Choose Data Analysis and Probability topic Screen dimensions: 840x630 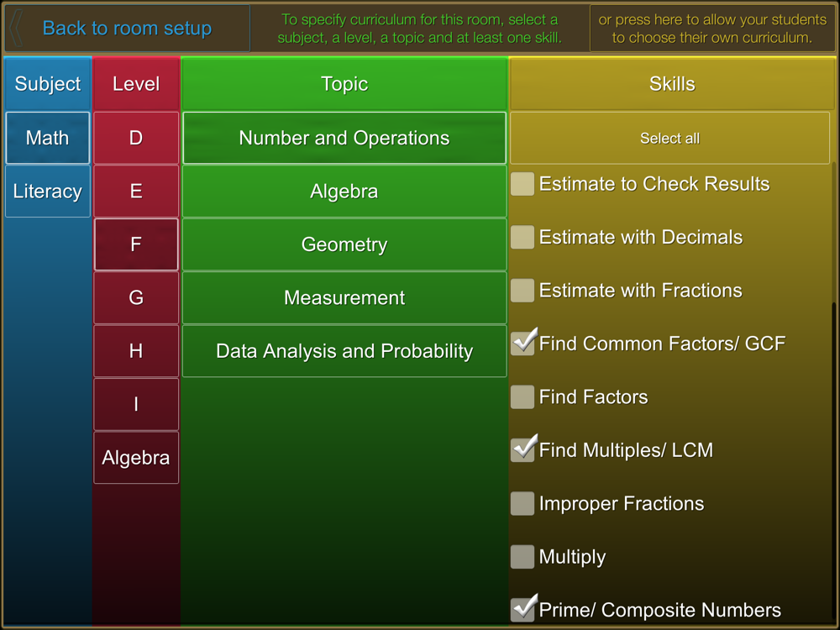(x=344, y=351)
